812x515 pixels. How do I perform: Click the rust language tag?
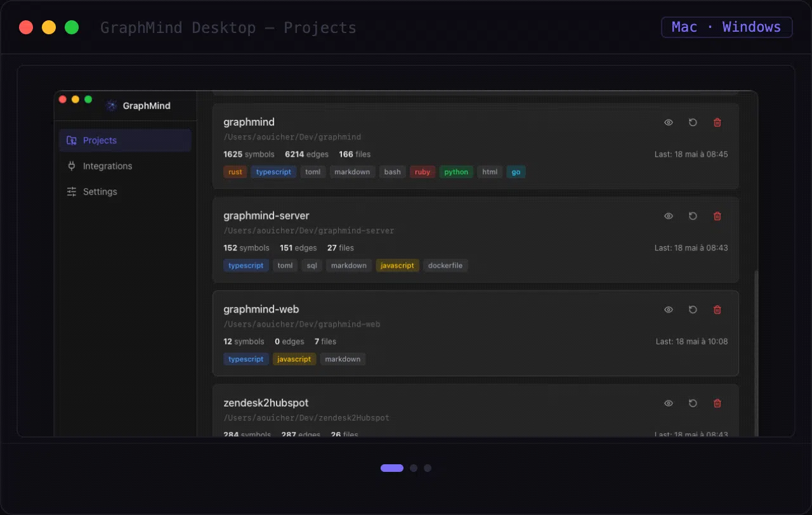point(235,172)
